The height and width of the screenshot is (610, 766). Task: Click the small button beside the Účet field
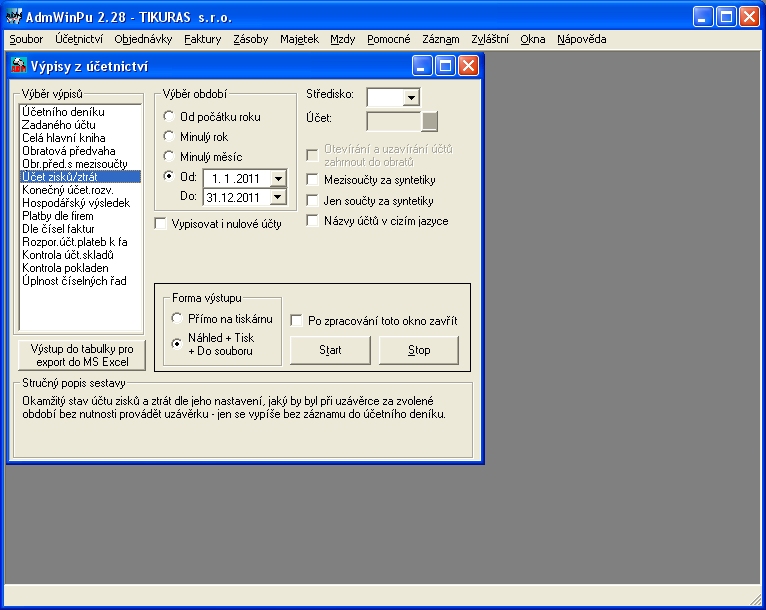429,121
